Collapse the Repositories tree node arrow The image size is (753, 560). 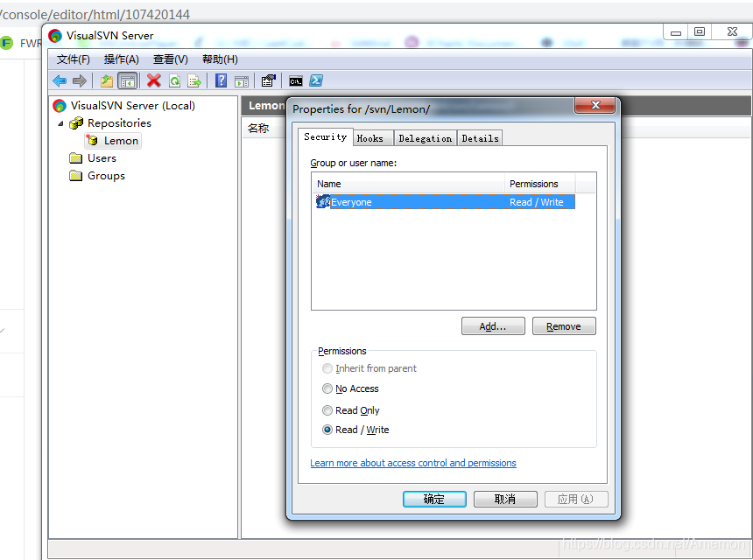coord(60,123)
